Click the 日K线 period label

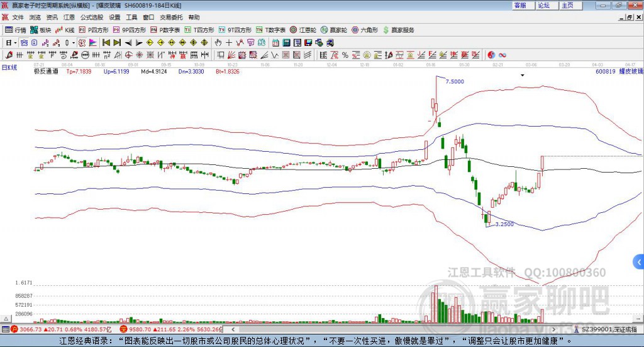pyautogui.click(x=9, y=67)
